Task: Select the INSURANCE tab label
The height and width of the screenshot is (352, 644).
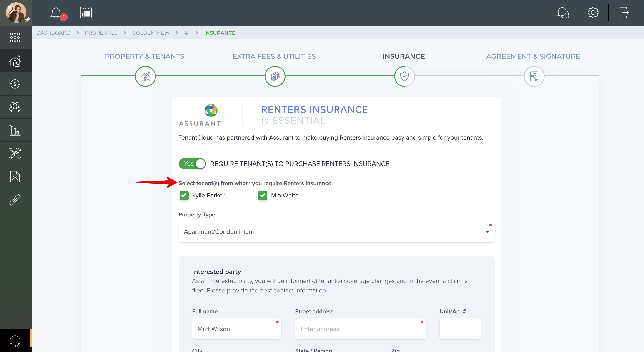Action: pos(403,56)
